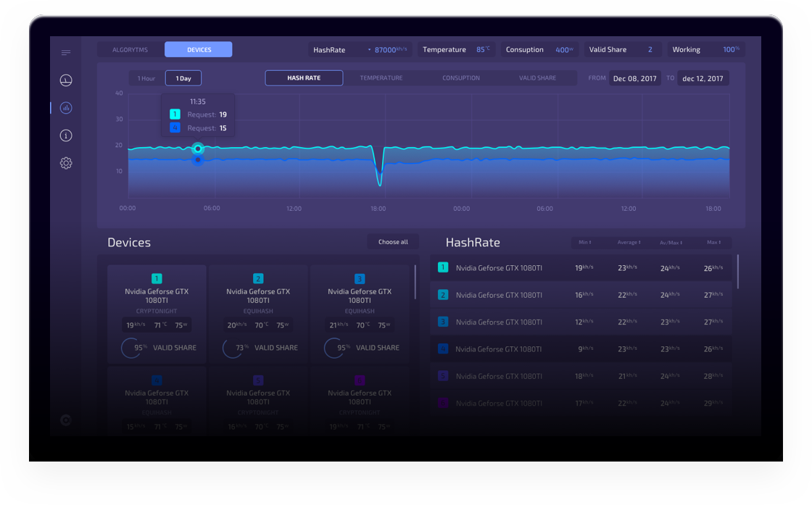
Task: Open the hamburger menu in sidebar
Action: 66,52
